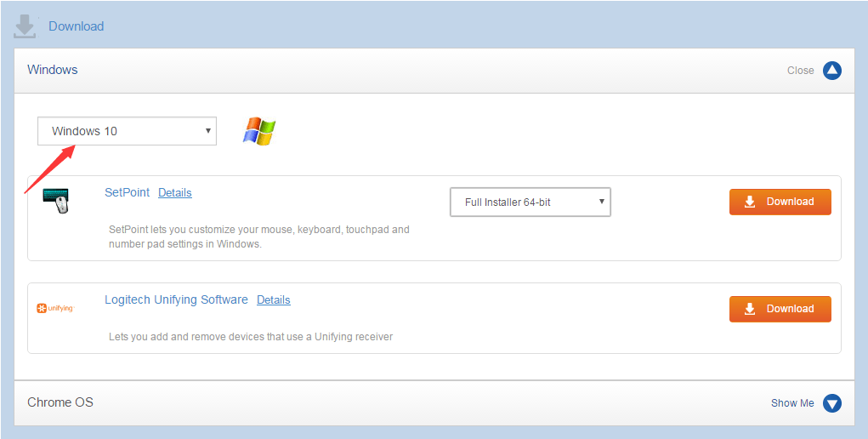The image size is (868, 439).
Task: Open SetPoint Details link
Action: (x=175, y=193)
